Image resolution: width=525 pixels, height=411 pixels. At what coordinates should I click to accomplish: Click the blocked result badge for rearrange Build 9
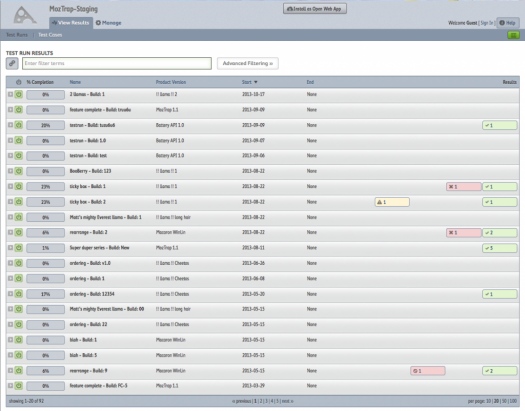click(x=428, y=371)
